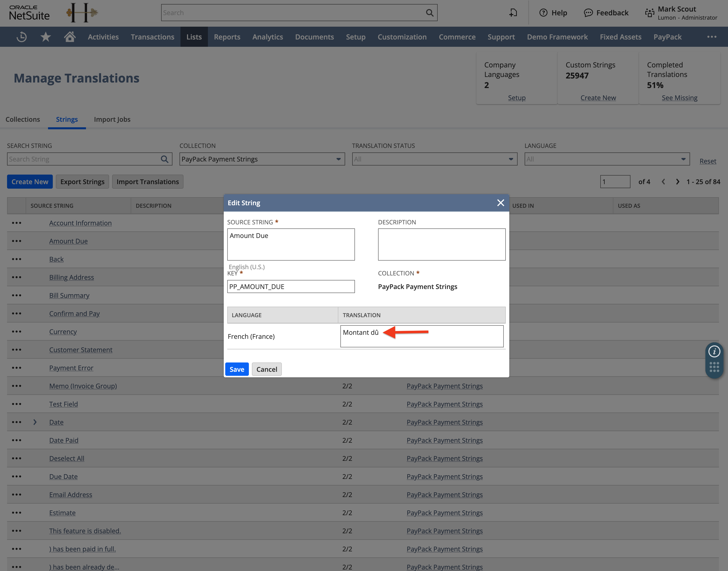Save the edited string
Screen dimensions: 728x571
[237, 369]
